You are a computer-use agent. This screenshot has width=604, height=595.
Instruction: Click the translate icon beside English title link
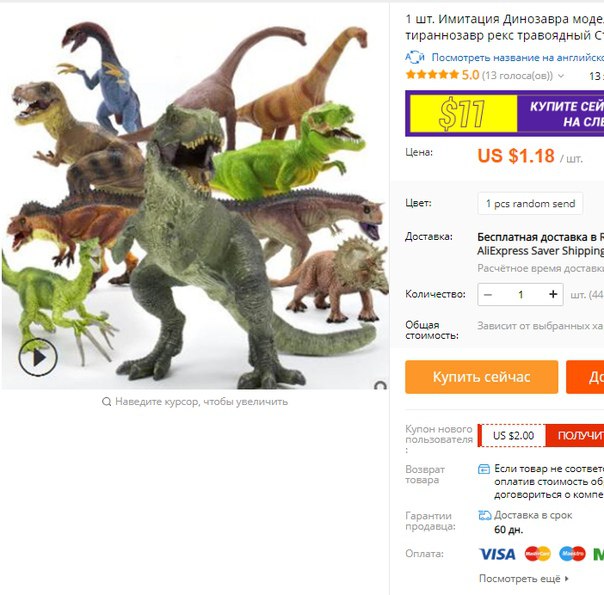pos(415,57)
